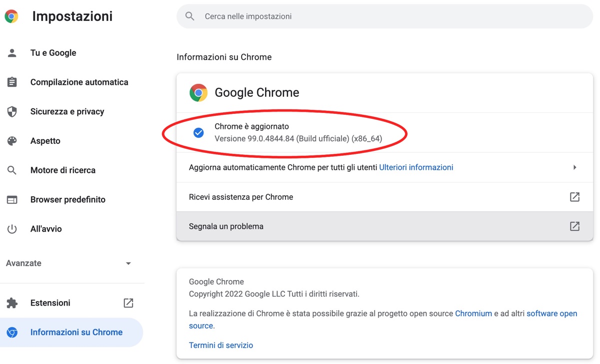Screen dimensions: 600x364
Task: Select Informazioni su Chrome in sidebar
Action: pos(76,333)
